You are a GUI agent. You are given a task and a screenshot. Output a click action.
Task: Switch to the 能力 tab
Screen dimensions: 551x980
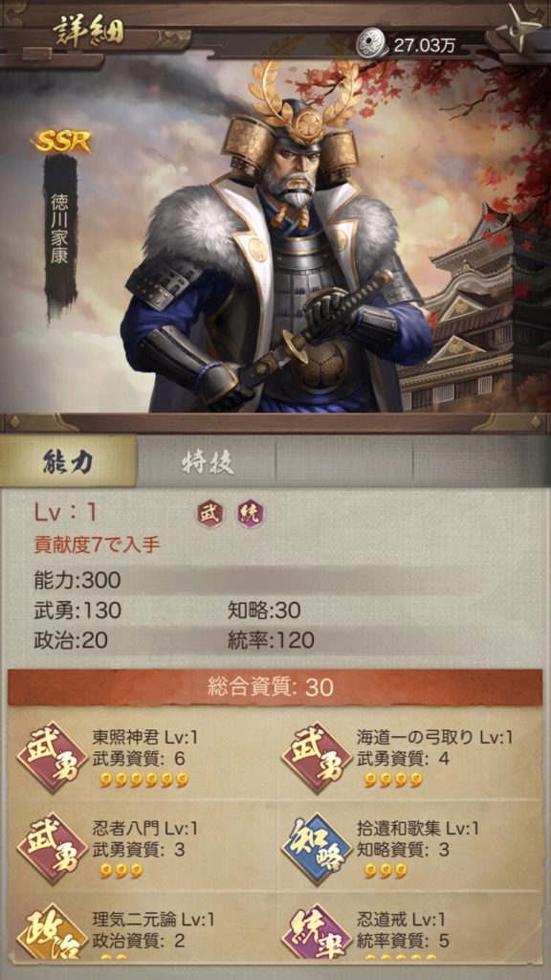pyautogui.click(x=68, y=461)
